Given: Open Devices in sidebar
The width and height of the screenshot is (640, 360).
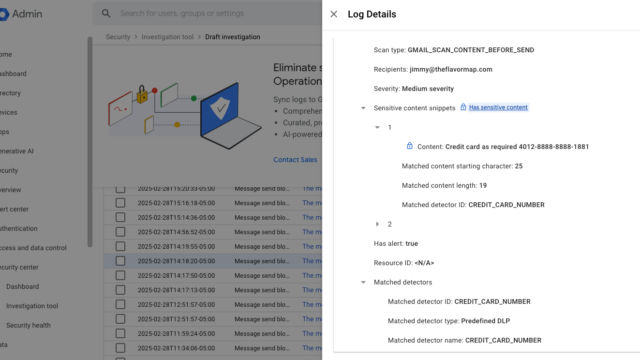Looking at the screenshot, I should coord(9,112).
